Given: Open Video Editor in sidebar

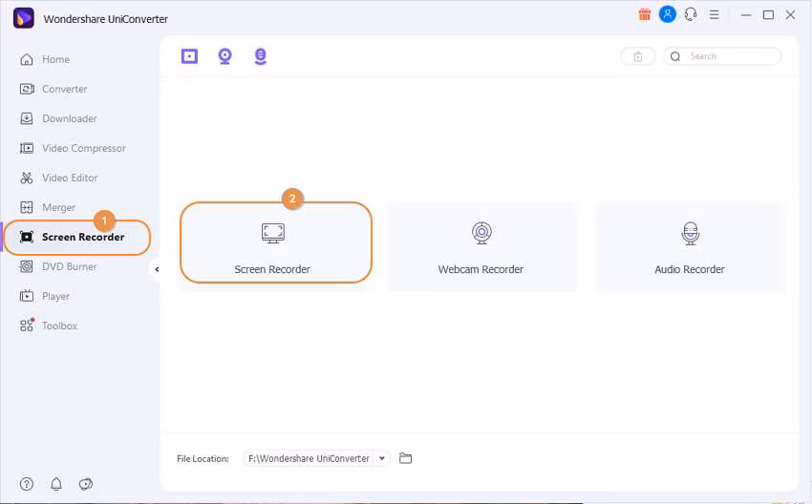Looking at the screenshot, I should point(58,178).
